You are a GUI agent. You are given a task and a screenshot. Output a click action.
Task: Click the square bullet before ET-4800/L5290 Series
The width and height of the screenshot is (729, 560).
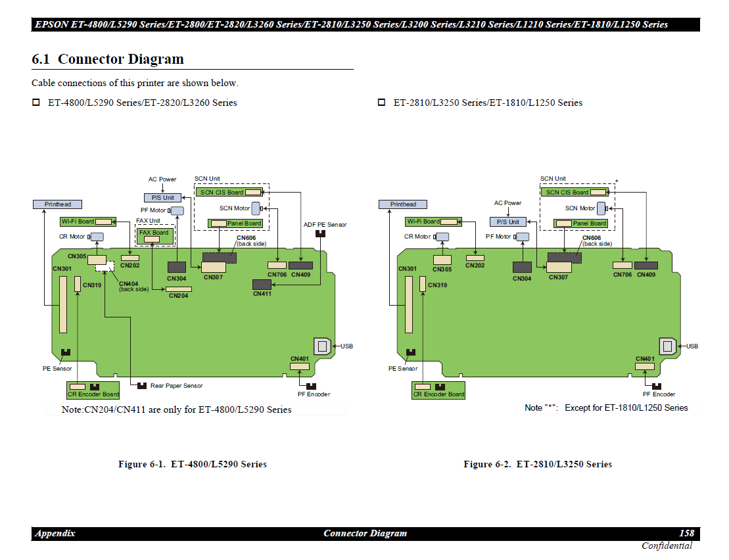pos(36,103)
